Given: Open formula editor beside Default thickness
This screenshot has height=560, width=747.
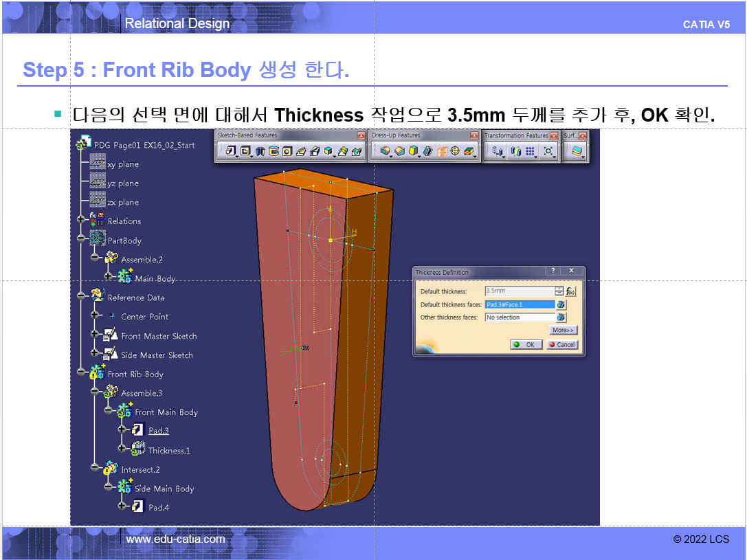Looking at the screenshot, I should pos(570,291).
